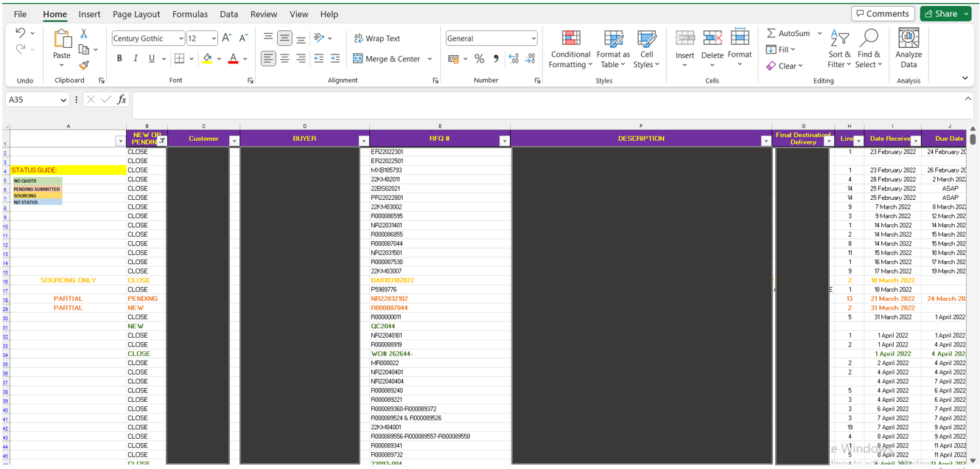Open Format cells menu icon
This screenshot has height=469, width=980.
point(740,38)
